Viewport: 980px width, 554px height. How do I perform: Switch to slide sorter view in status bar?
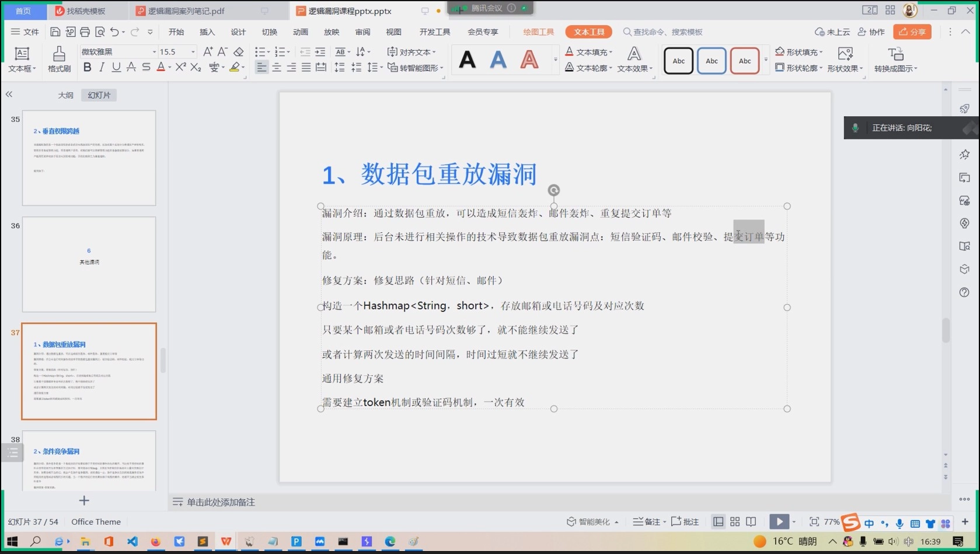734,521
